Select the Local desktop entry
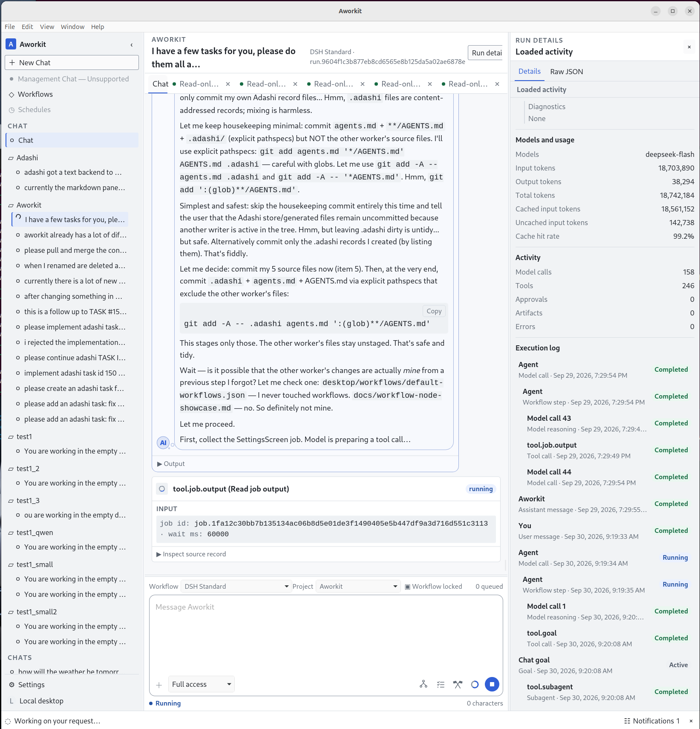700x729 pixels. (41, 701)
